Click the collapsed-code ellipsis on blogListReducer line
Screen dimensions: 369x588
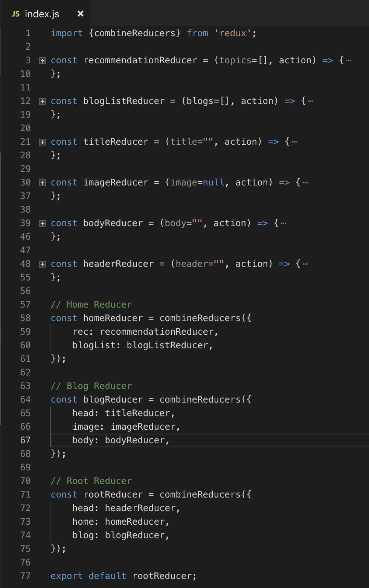(x=310, y=101)
